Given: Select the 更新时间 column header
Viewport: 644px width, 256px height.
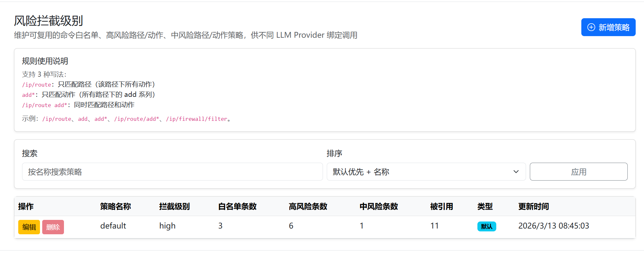Looking at the screenshot, I should tap(533, 206).
